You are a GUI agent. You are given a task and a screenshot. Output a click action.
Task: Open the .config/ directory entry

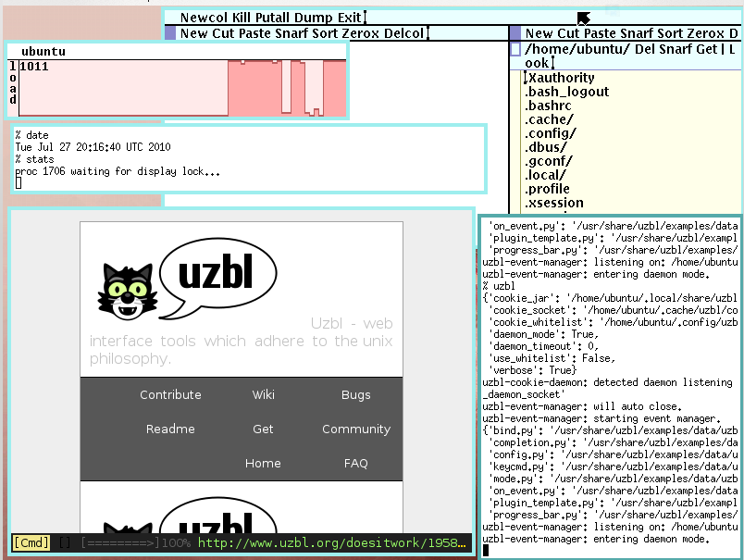tap(551, 133)
